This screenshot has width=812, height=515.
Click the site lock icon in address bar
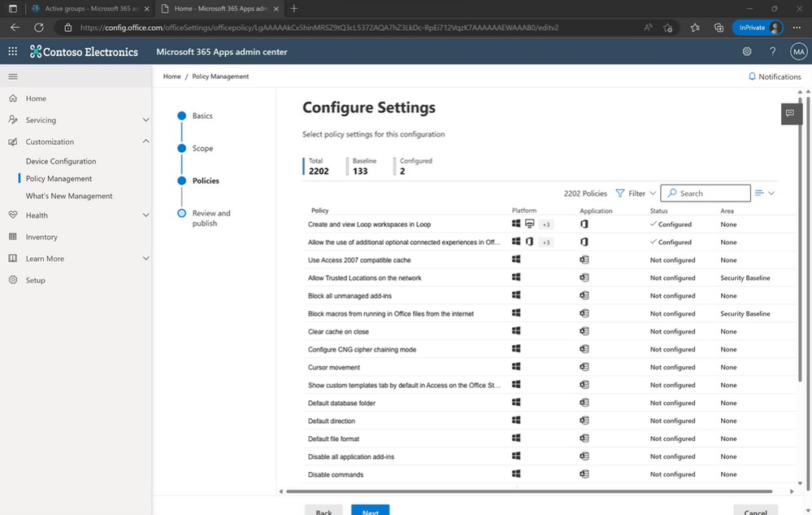(67, 28)
